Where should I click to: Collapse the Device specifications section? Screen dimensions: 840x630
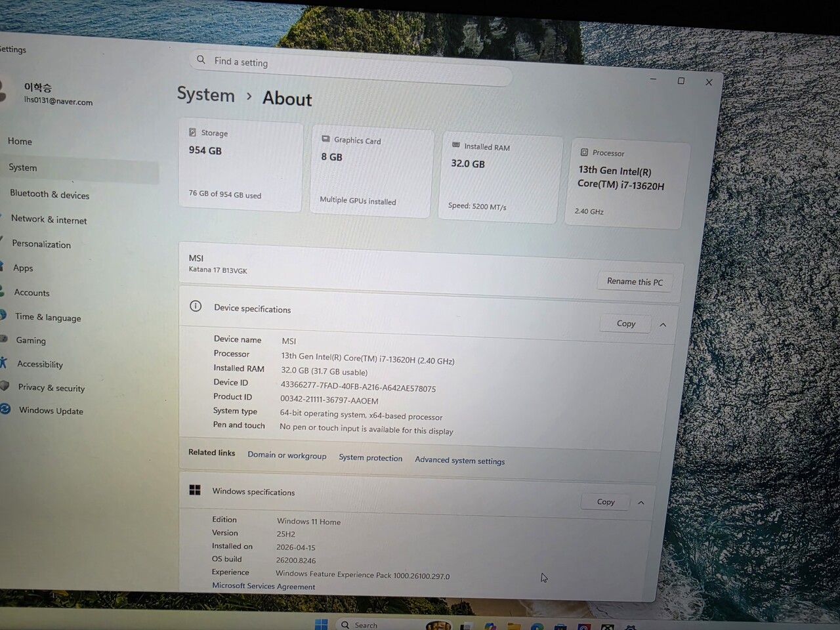(x=663, y=325)
